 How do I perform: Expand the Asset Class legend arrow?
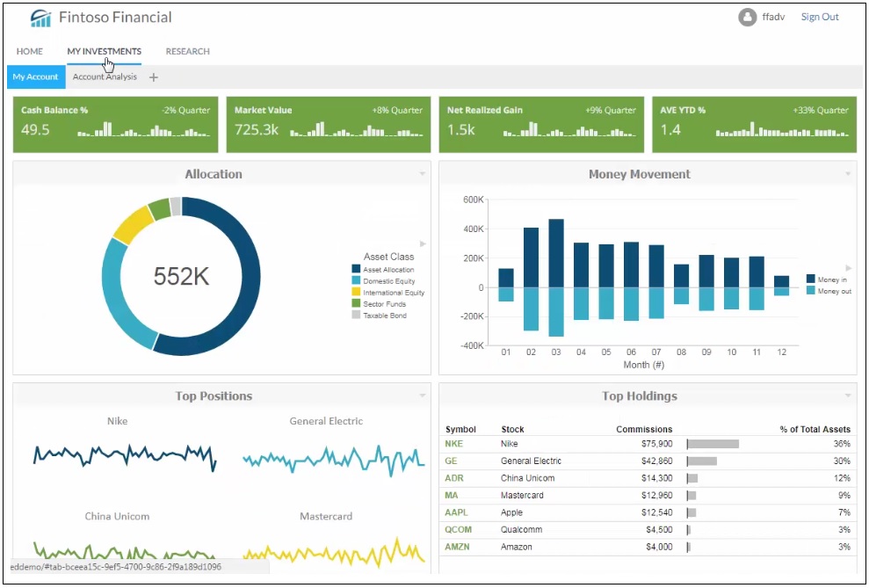423,243
